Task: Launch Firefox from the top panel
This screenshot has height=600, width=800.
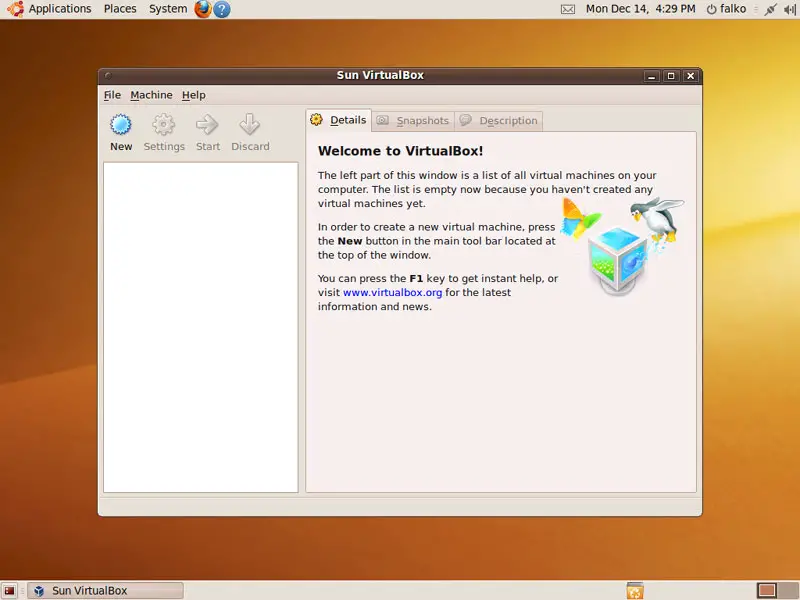Action: (203, 9)
